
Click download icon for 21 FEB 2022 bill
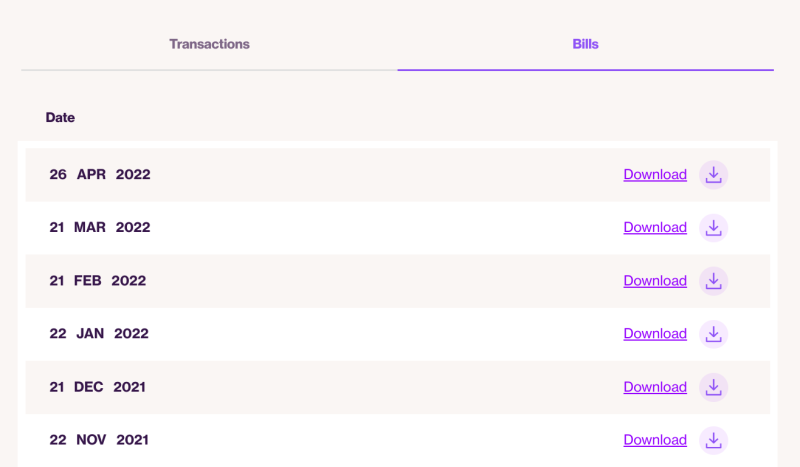tap(713, 281)
